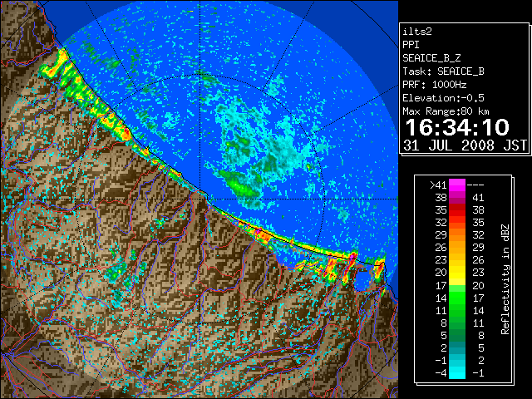Select the 'Task: SEAICE_B' line
Viewport: 532px width, 399px height.
point(443,71)
